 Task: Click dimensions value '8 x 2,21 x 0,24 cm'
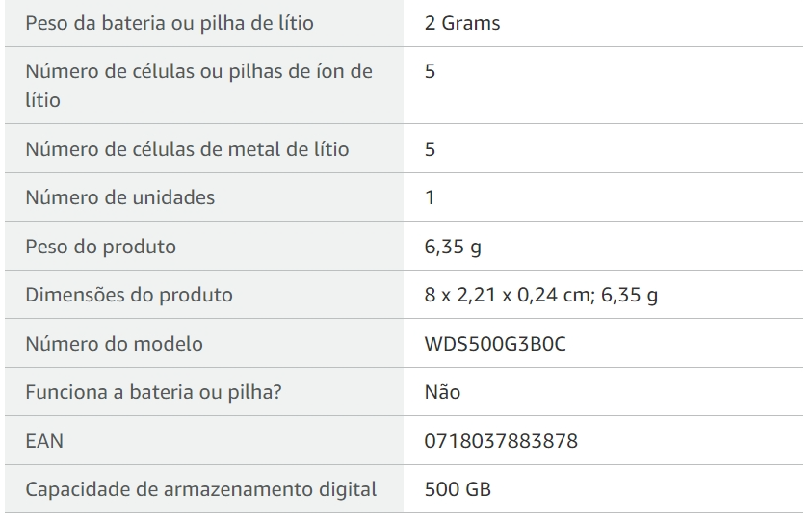[x=510, y=295]
